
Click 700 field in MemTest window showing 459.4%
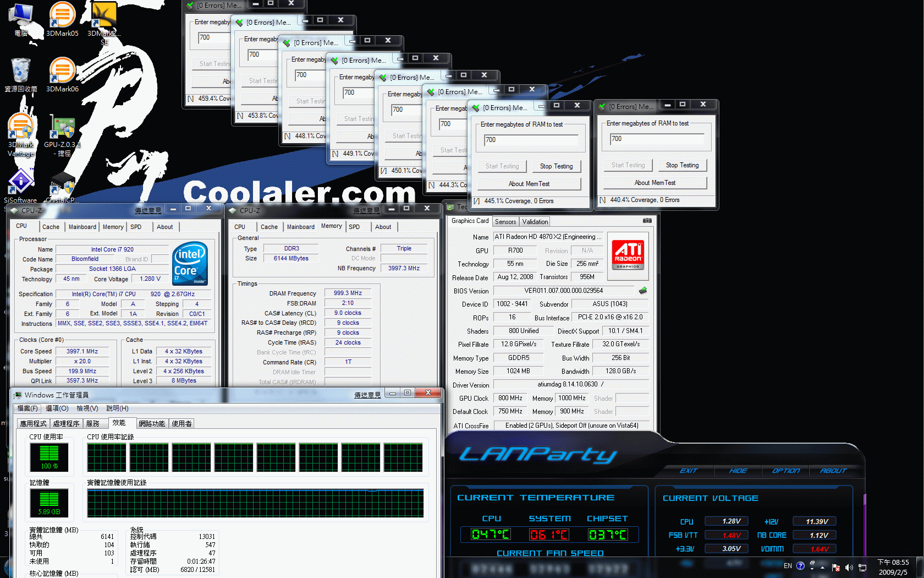tap(214, 37)
